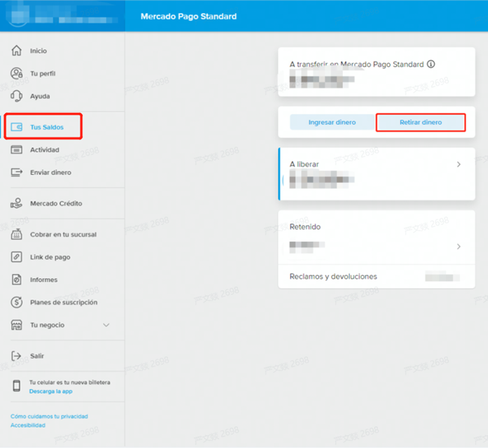Screen dimensions: 488x448
Task: Follow the Descarga la app link
Action: (x=51, y=391)
